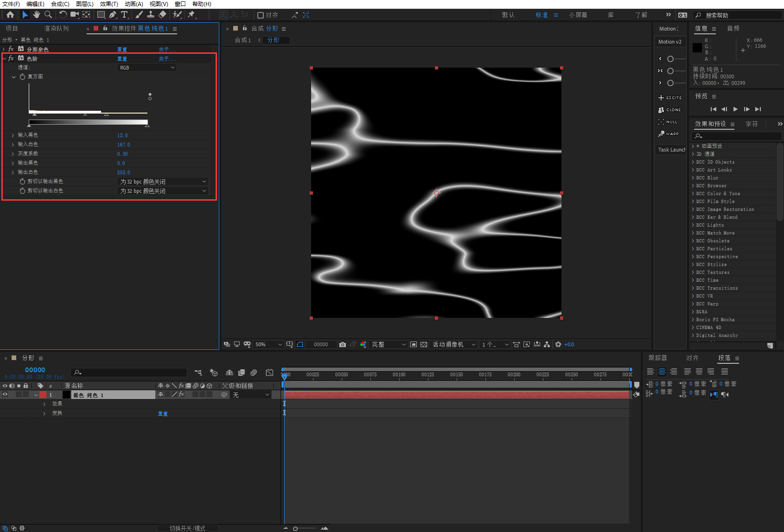
Task: Click Motion v2 WARP button
Action: [x=669, y=134]
